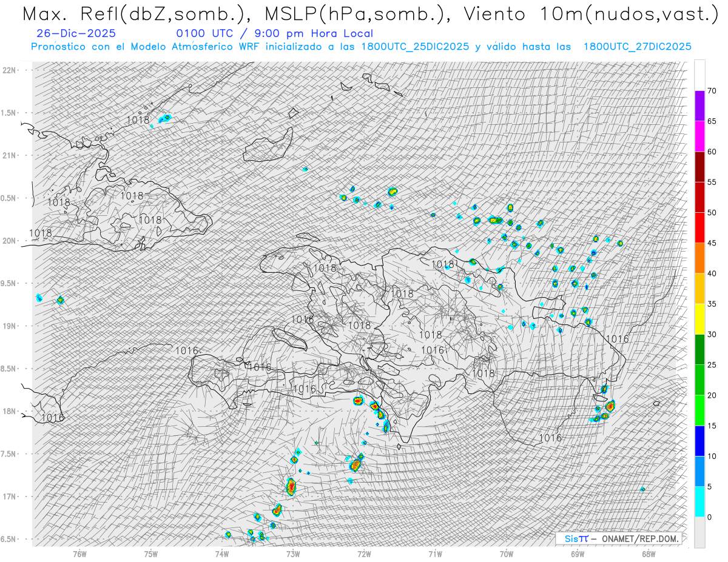
Task: Click the chart title 'Max. Refl(dbZ,somb.)'
Action: (x=134, y=14)
